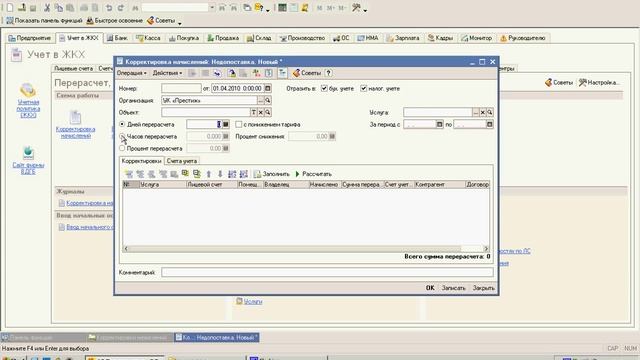This screenshot has width=640, height=360.
Task: Click the OK button
Action: 430,288
